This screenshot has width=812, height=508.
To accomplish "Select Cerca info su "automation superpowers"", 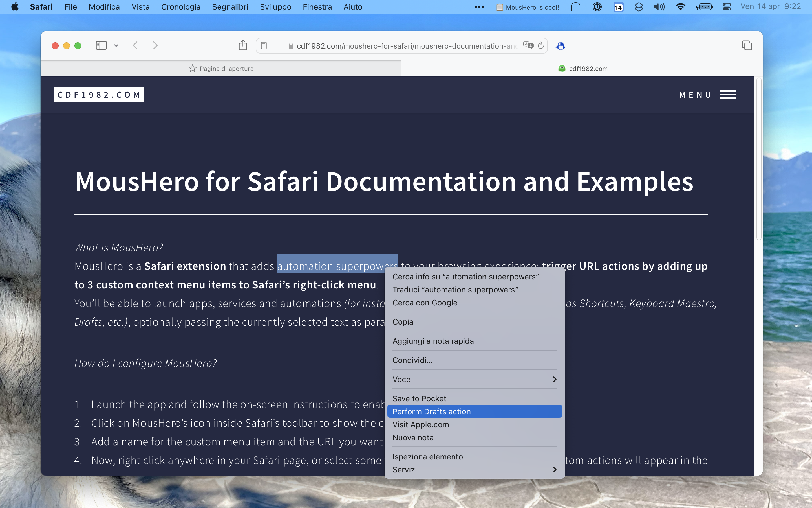I will click(475, 277).
